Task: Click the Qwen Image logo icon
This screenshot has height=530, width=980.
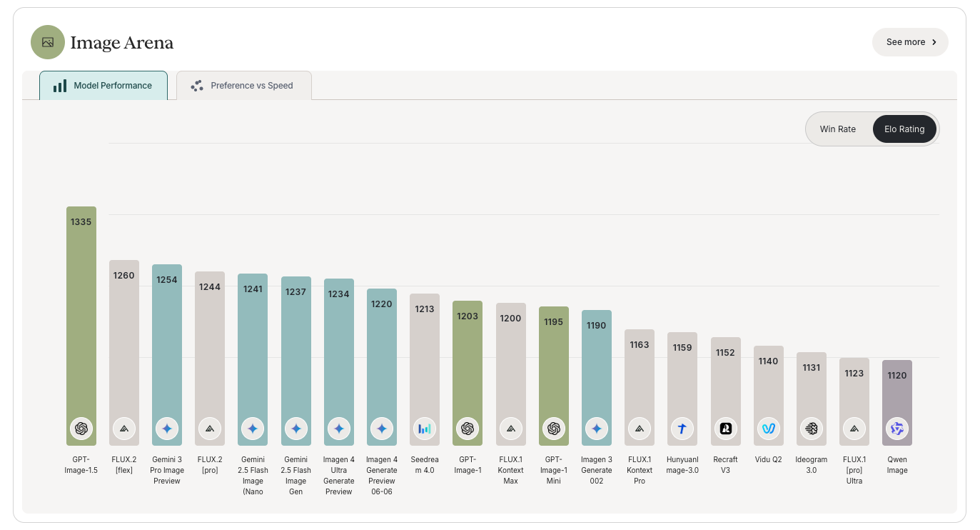Action: click(x=897, y=429)
